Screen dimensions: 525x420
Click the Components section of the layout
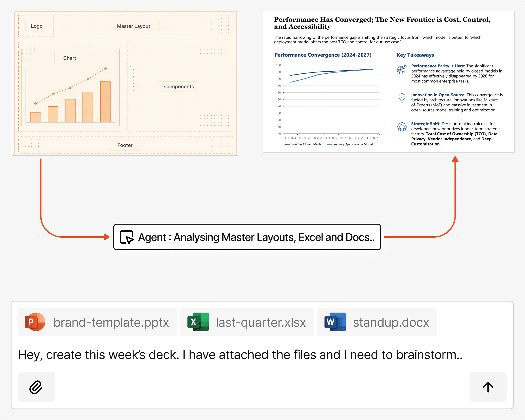tap(179, 86)
